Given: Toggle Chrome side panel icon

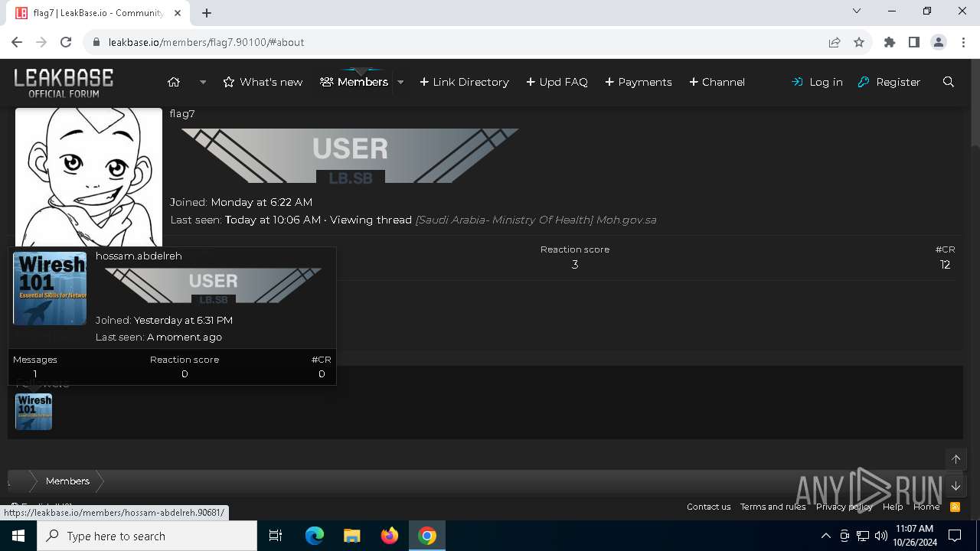Looking at the screenshot, I should [914, 42].
